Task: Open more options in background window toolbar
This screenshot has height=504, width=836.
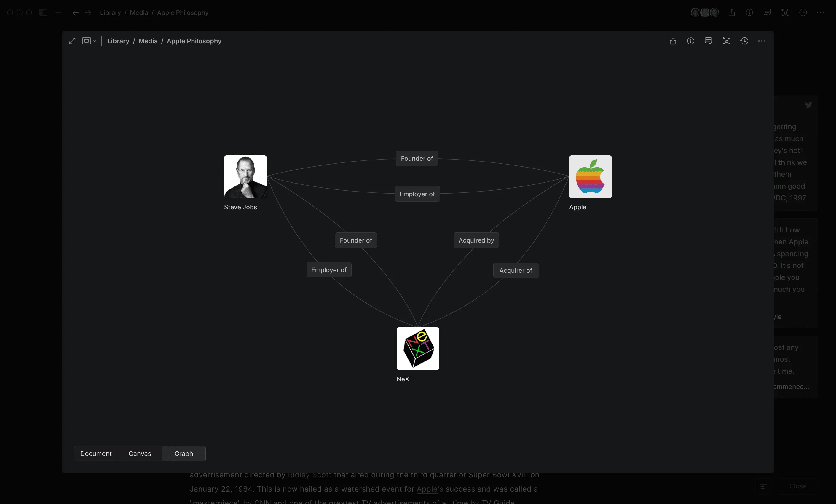Action: coord(820,12)
